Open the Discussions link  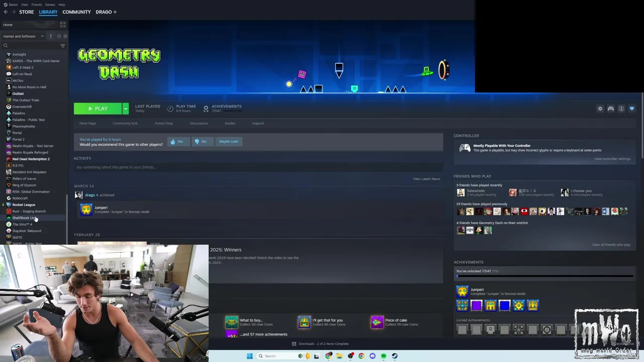click(199, 123)
